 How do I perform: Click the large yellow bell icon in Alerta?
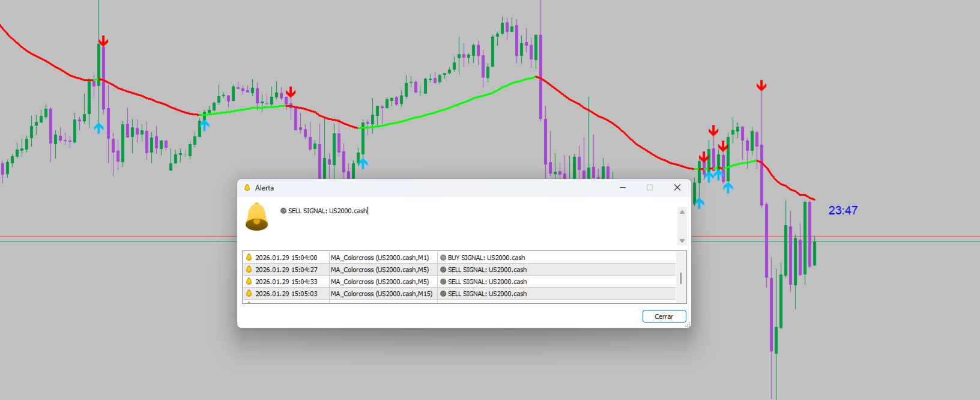(256, 217)
